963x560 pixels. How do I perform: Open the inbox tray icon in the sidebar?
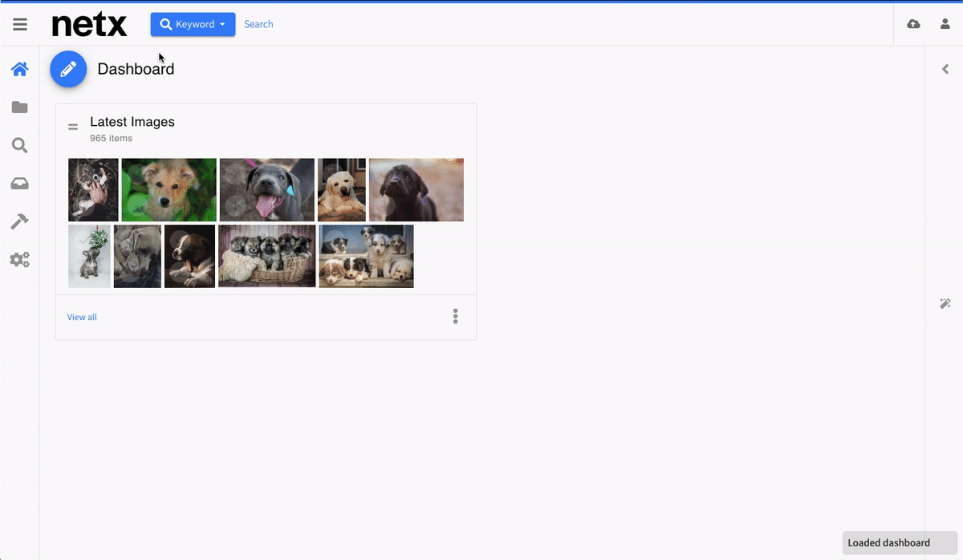(20, 184)
